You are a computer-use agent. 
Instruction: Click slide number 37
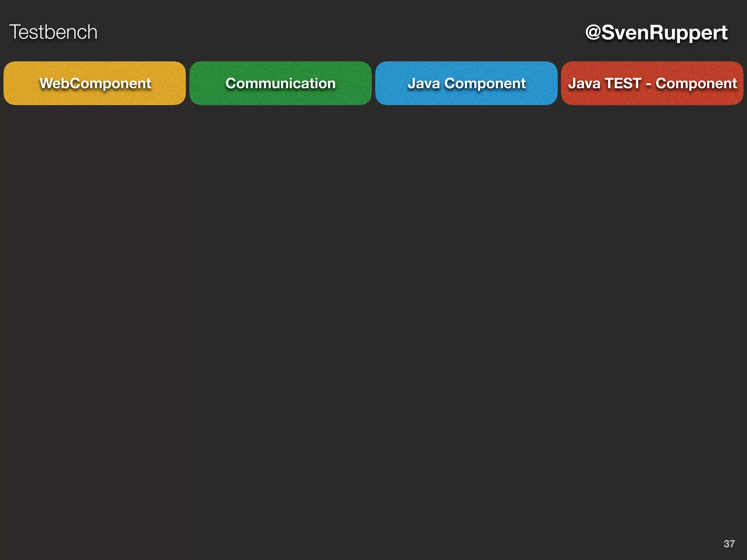729,544
